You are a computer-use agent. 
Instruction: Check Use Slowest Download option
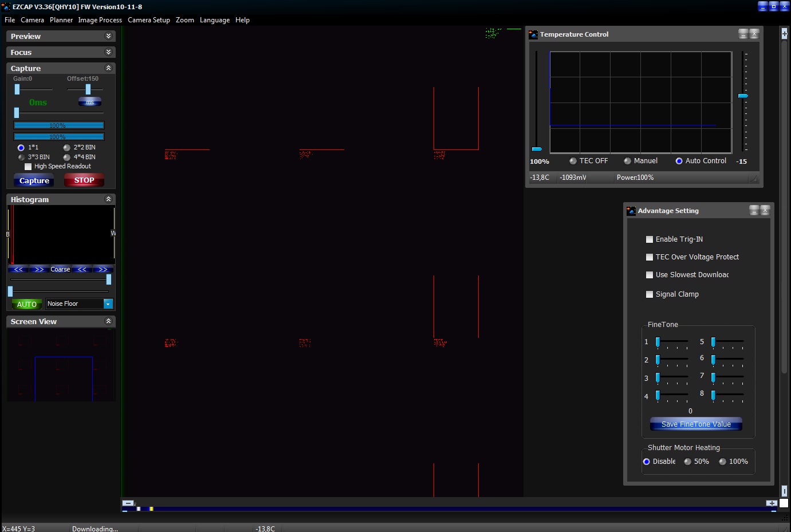tap(650, 275)
